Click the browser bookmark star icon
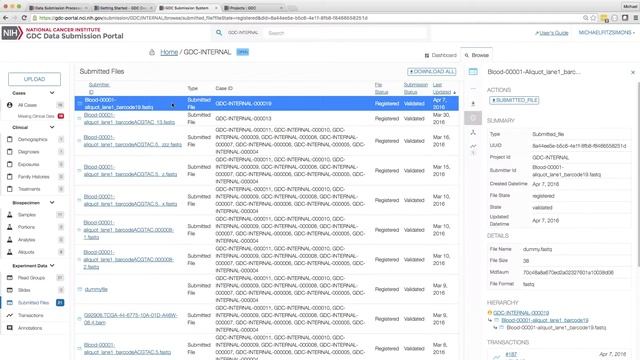 point(593,18)
